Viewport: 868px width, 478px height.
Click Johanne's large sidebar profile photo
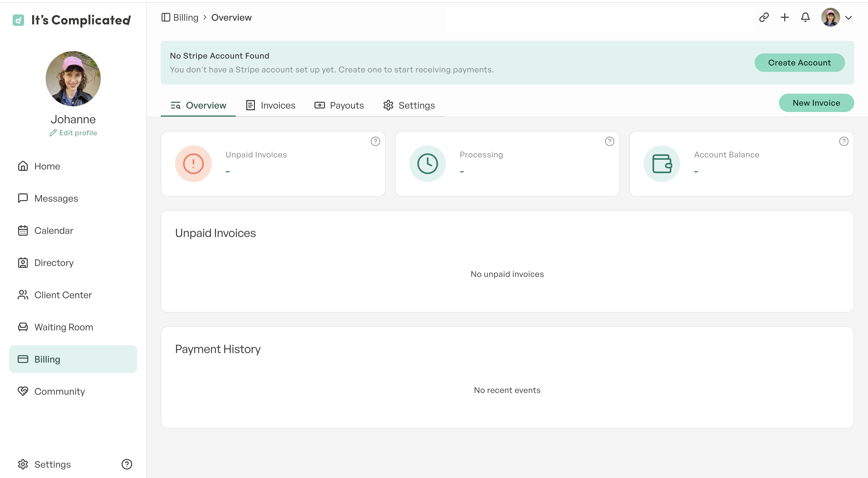[73, 79]
